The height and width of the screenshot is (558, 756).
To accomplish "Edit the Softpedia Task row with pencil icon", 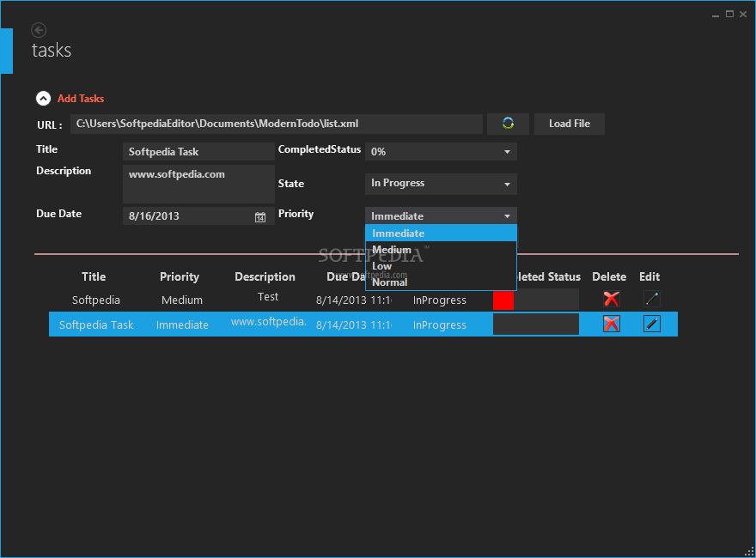I will 652,324.
